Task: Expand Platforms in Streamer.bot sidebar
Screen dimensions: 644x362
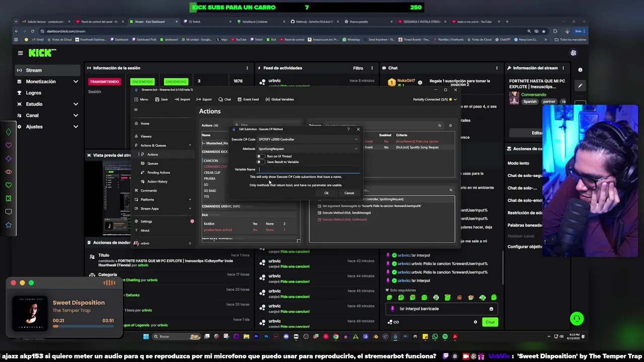Action: tap(190, 200)
